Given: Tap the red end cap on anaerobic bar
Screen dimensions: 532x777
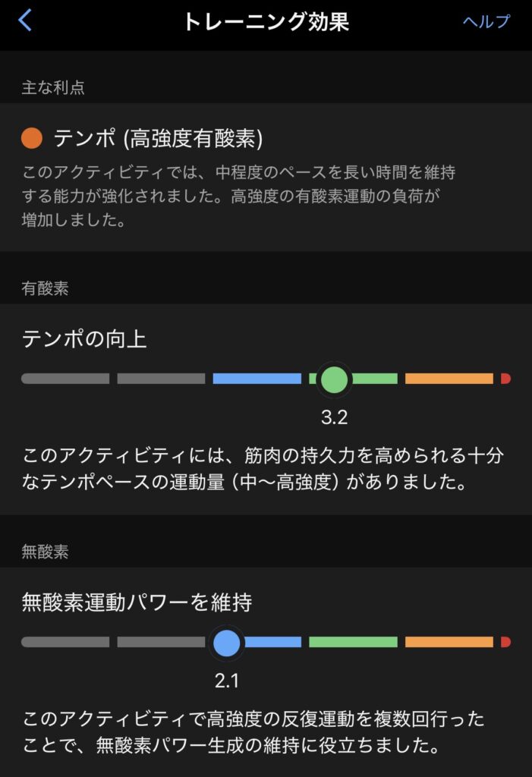Looking at the screenshot, I should 505,643.
